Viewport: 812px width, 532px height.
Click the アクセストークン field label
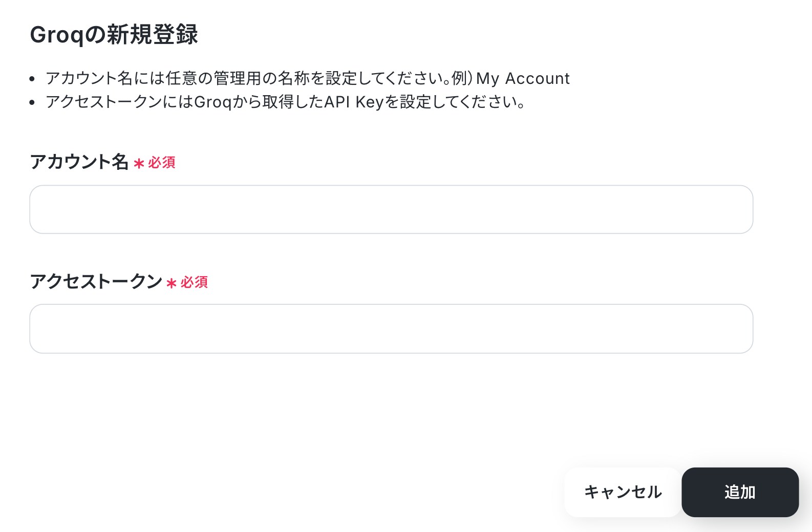tap(96, 281)
